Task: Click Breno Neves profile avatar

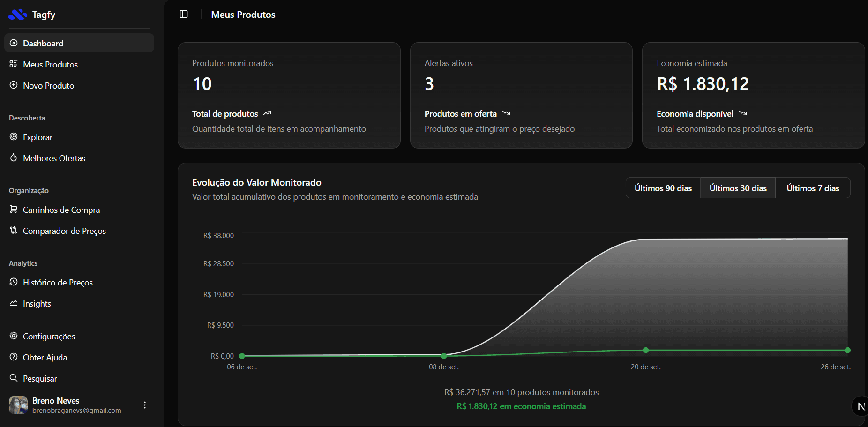Action: (18, 405)
